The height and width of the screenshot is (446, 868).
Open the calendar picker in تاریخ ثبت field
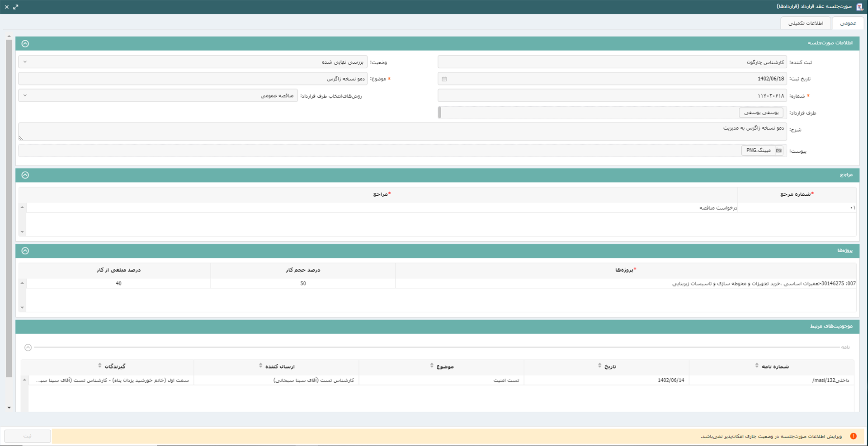tap(444, 79)
